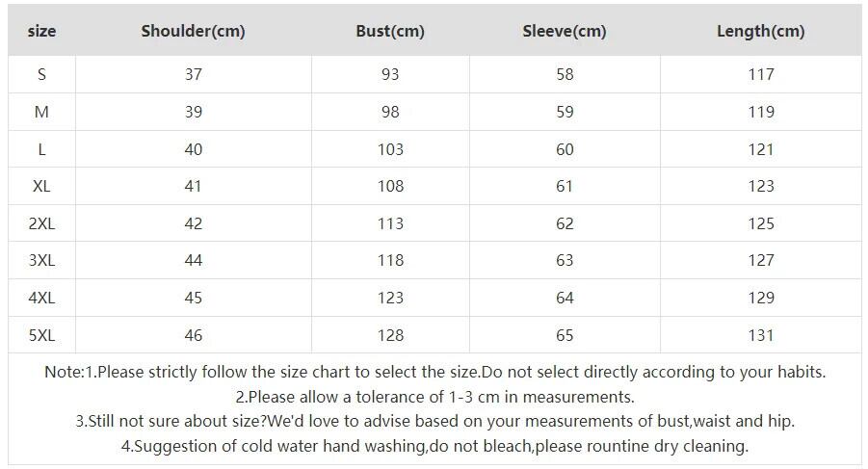The width and height of the screenshot is (868, 469).
Task: Select the S size row label
Action: 41,74
